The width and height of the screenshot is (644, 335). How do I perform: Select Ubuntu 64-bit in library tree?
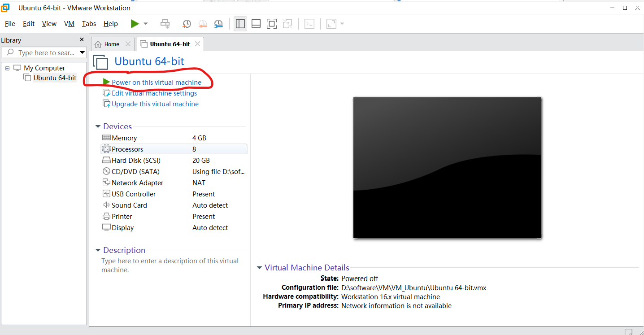(x=55, y=78)
